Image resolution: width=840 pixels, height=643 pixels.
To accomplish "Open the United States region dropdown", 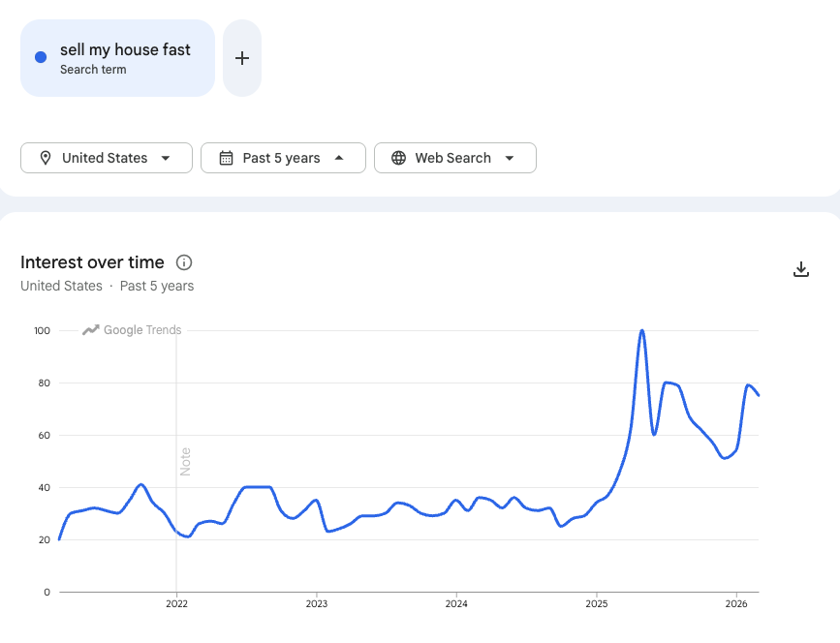I will click(106, 158).
